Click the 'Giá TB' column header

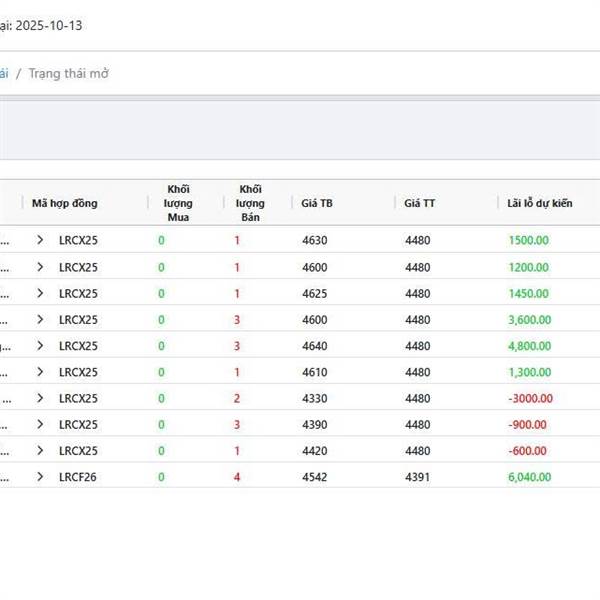click(317, 203)
